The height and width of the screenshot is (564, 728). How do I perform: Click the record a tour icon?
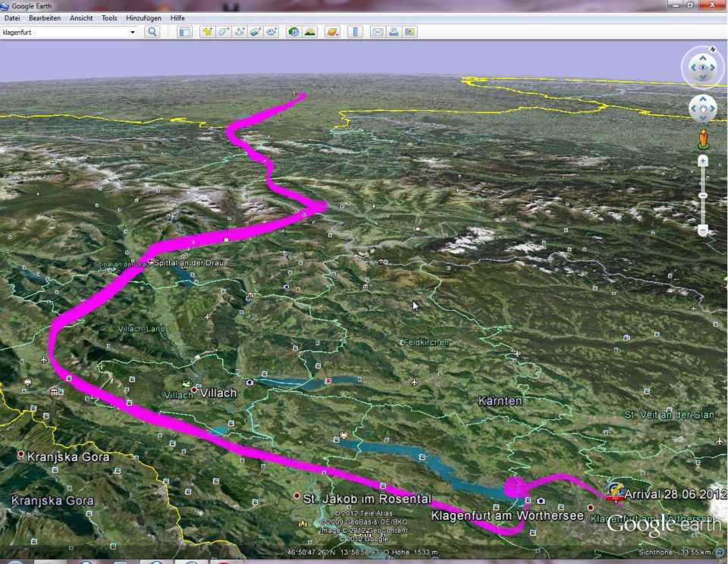pos(271,32)
